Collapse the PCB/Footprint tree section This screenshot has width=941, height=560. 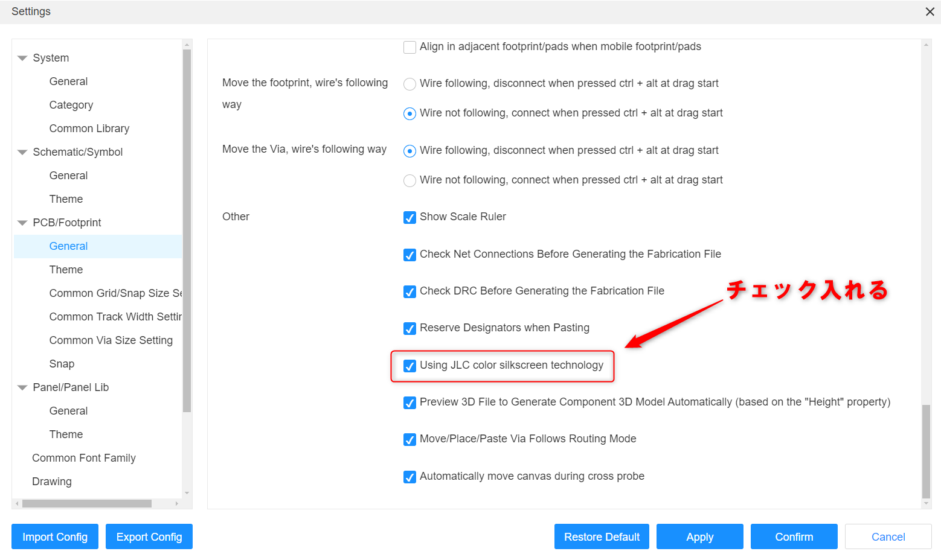[23, 223]
